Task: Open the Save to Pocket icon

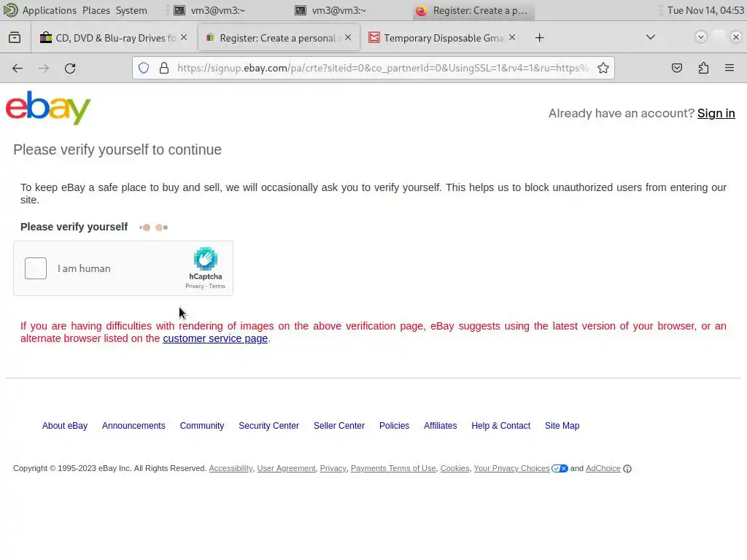Action: 676,68
